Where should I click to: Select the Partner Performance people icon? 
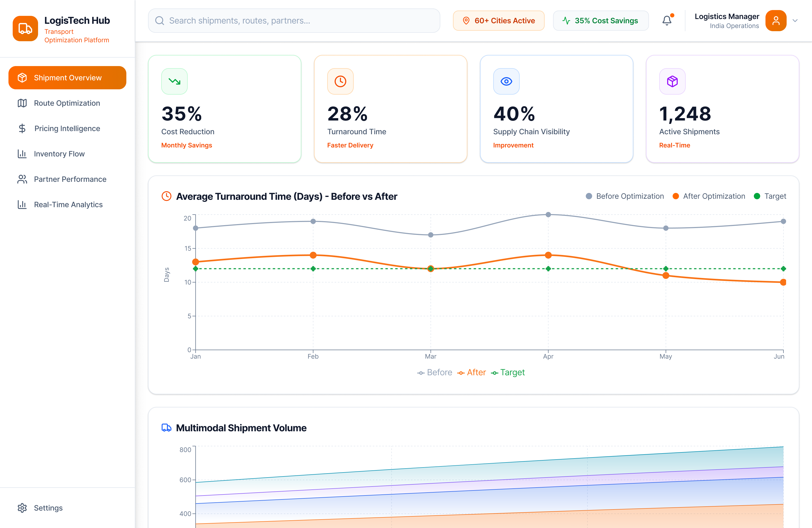click(x=22, y=179)
